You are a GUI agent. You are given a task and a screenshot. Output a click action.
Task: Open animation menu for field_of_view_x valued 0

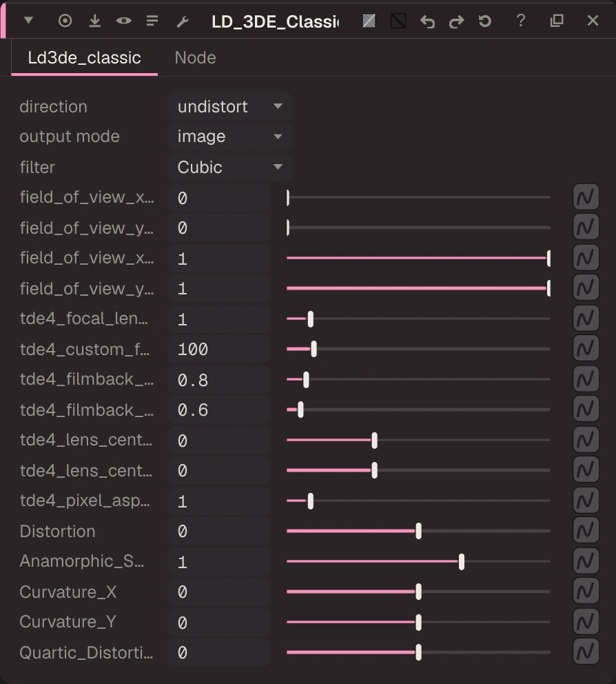point(586,197)
